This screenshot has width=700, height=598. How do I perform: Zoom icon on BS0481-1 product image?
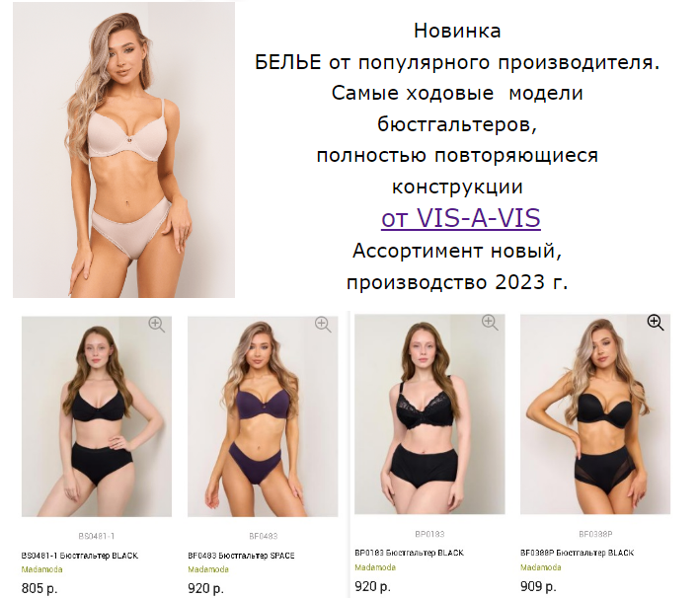[x=157, y=325]
